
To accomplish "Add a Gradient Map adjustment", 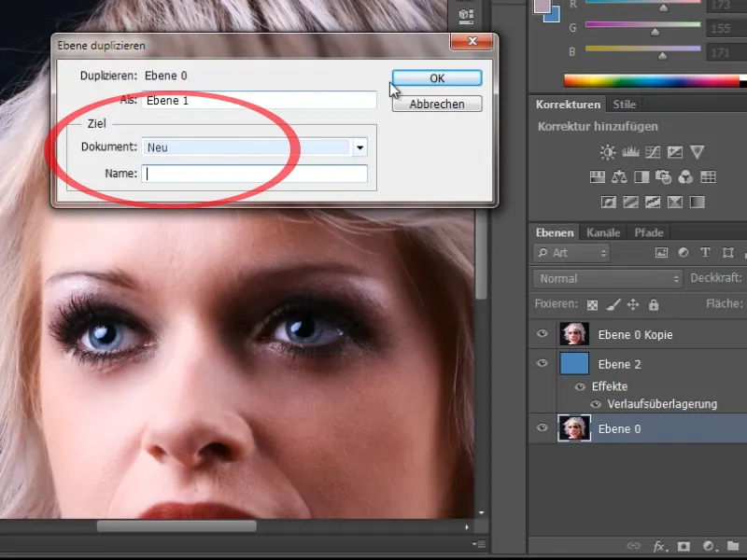I will pyautogui.click(x=697, y=203).
